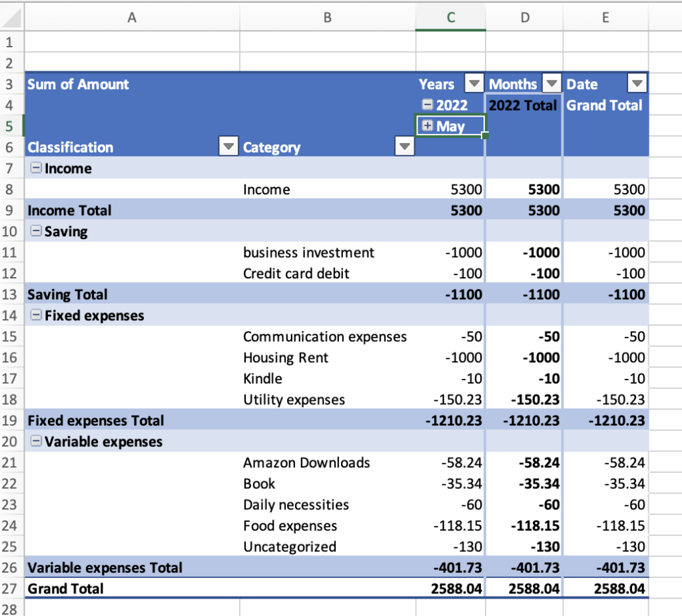Image resolution: width=682 pixels, height=616 pixels.
Task: Select column C header
Action: [450, 17]
